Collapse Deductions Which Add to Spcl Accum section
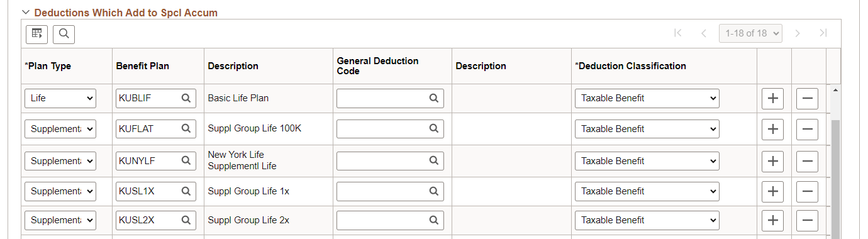The width and height of the screenshot is (868, 239). click(26, 12)
